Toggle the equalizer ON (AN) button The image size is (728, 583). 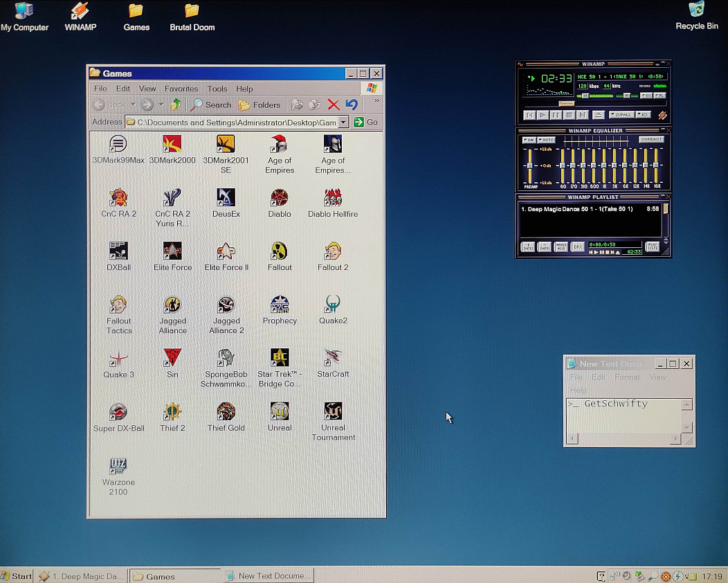529,140
